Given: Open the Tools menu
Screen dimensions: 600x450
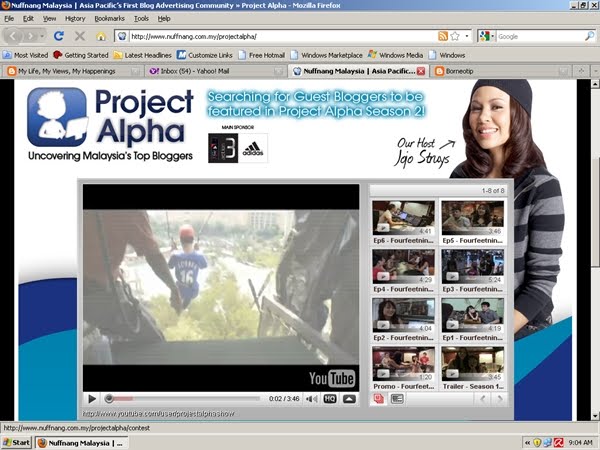Looking at the screenshot, I should (x=141, y=18).
